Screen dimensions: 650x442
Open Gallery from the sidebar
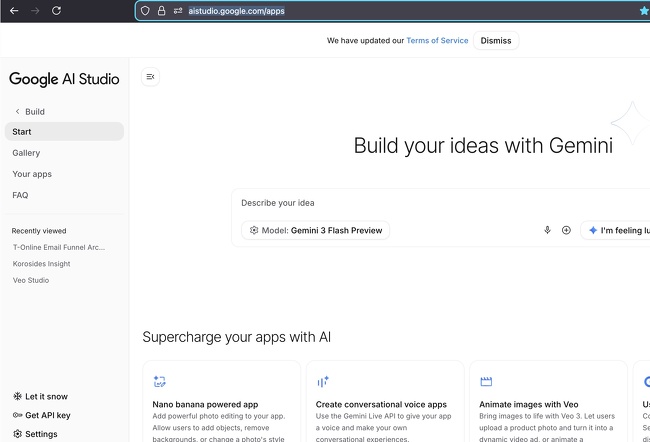click(26, 153)
